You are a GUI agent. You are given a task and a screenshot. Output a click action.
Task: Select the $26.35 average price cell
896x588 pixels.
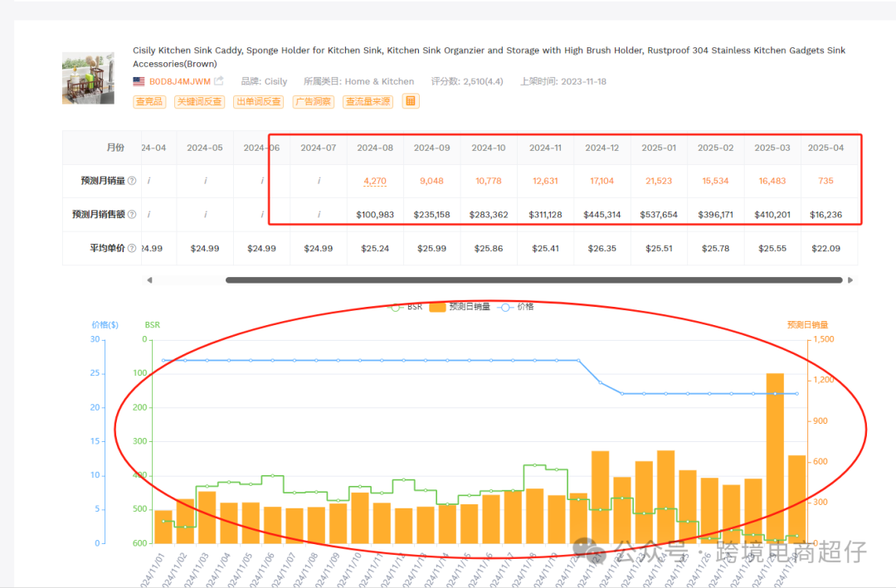(x=601, y=249)
